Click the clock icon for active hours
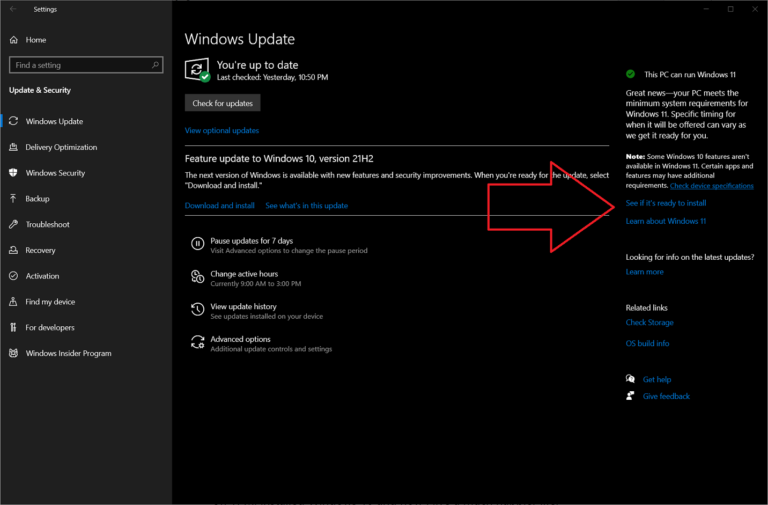The image size is (768, 505). (x=197, y=277)
